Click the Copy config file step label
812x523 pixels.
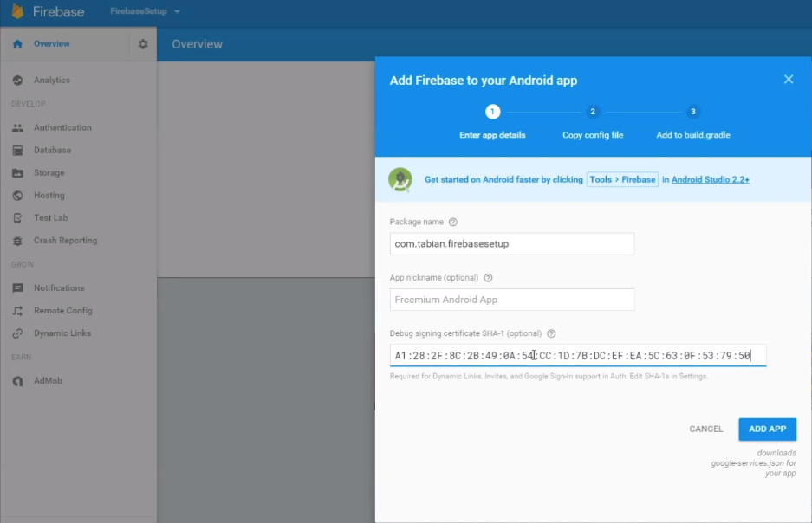[593, 135]
